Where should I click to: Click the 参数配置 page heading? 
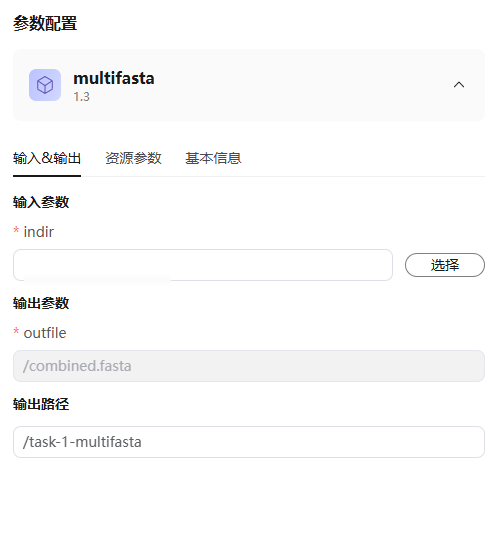click(45, 24)
